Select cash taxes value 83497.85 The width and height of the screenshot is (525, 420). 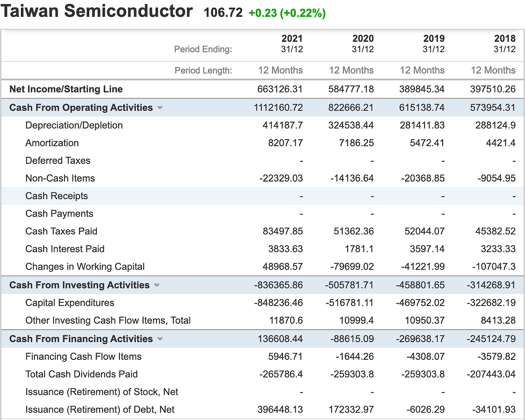pyautogui.click(x=283, y=231)
